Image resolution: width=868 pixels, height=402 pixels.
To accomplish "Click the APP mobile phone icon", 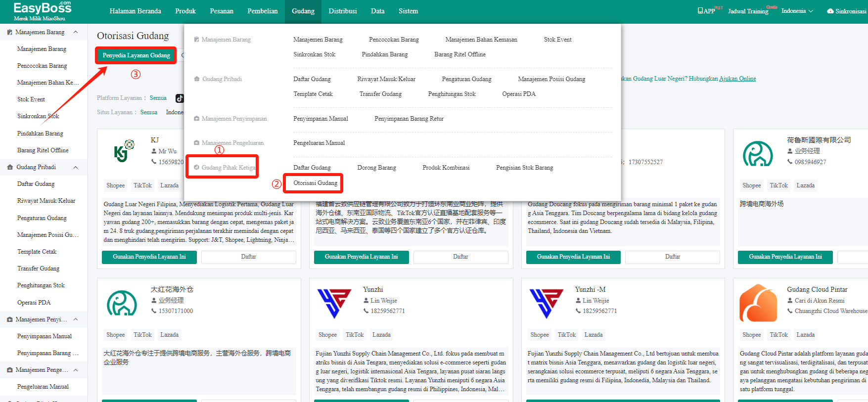I will tap(700, 11).
